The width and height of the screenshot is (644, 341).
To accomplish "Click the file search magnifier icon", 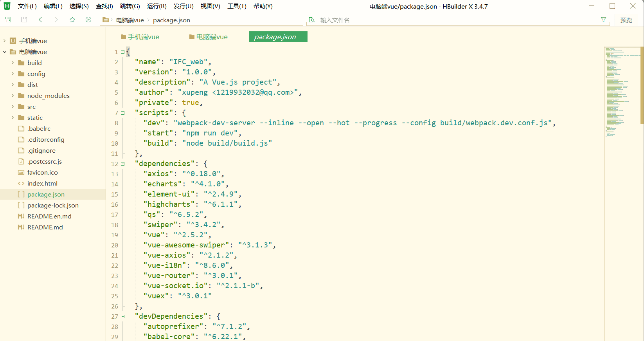I will tap(312, 20).
